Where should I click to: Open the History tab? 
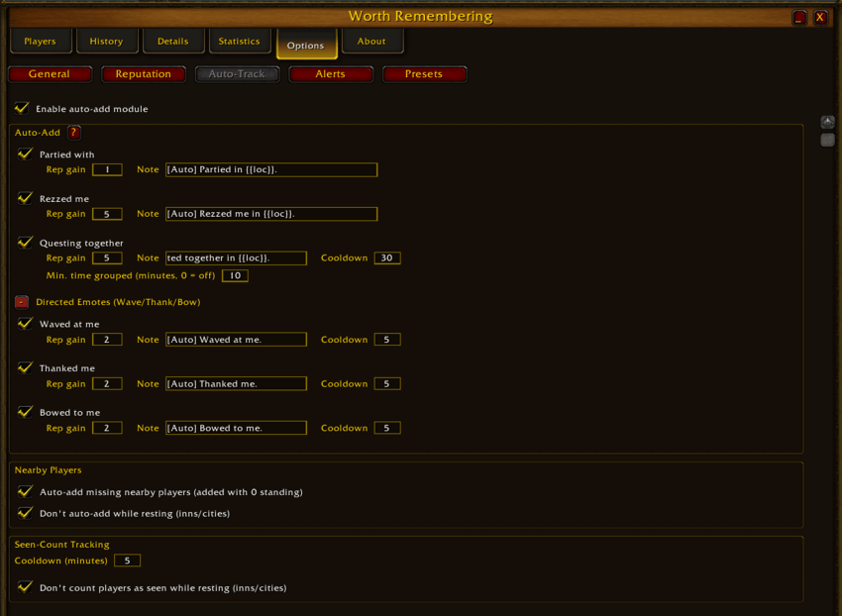pyautogui.click(x=107, y=42)
